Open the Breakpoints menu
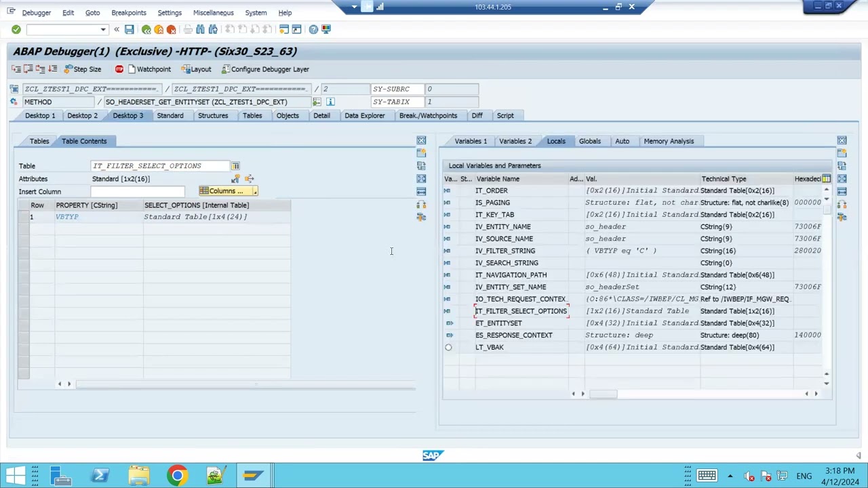This screenshot has height=488, width=868. (x=129, y=13)
